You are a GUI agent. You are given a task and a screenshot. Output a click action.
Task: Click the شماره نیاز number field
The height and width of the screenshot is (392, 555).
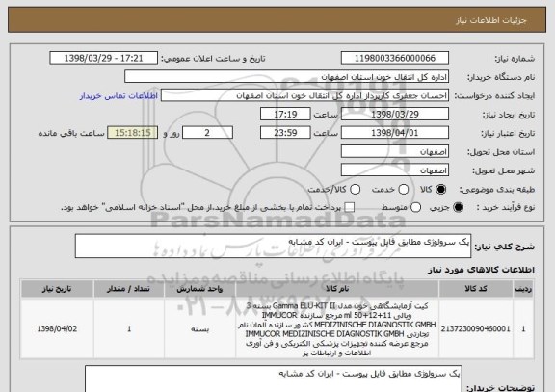(395, 58)
